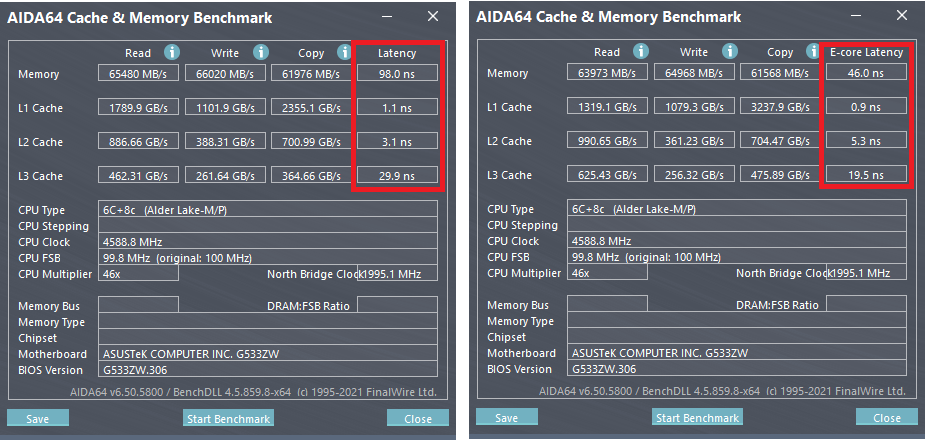This screenshot has width=927, height=441.
Task: Click CPU Multiplier 46x in left window
Action: tap(138, 273)
